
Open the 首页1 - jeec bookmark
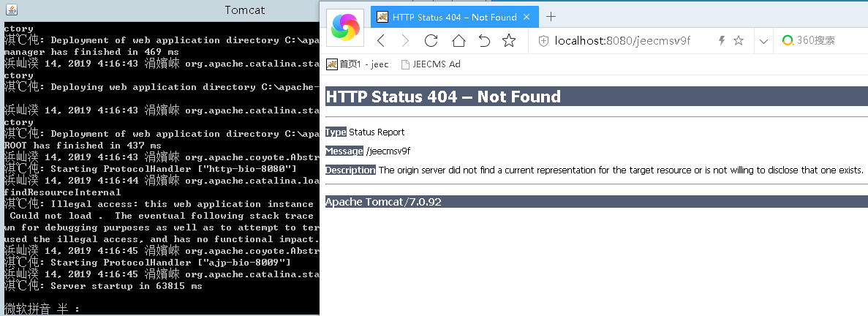click(358, 64)
